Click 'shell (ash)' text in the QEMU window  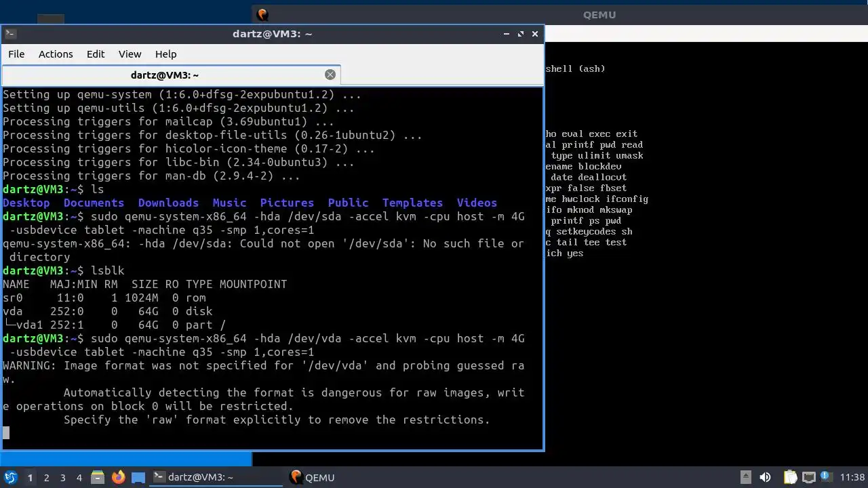point(575,68)
